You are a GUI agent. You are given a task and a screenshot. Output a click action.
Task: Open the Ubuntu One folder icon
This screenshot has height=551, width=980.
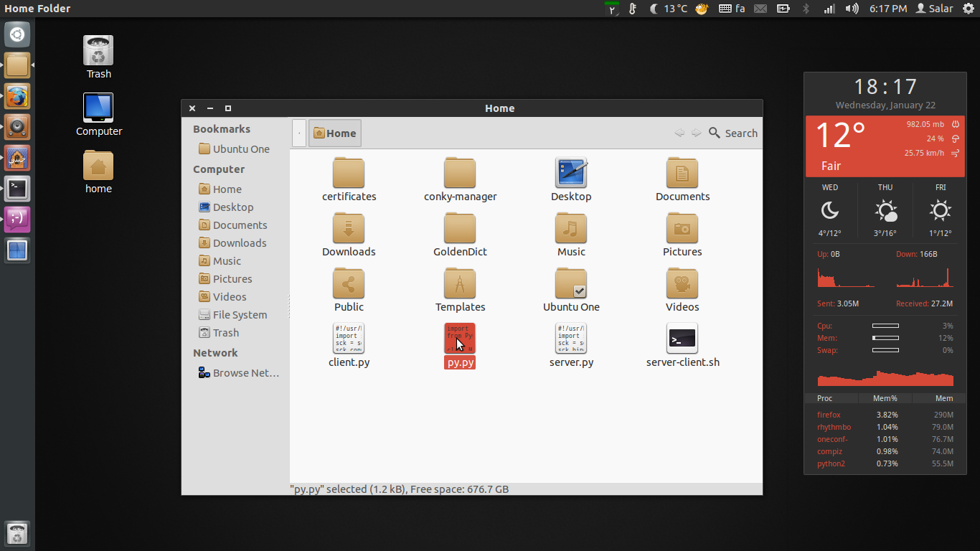pos(571,284)
